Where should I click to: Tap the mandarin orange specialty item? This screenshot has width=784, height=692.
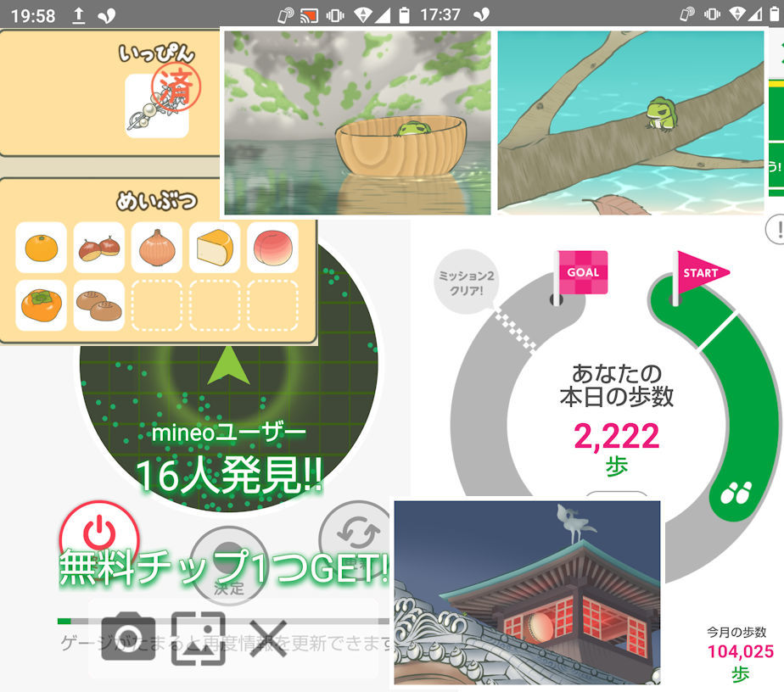pyautogui.click(x=41, y=248)
